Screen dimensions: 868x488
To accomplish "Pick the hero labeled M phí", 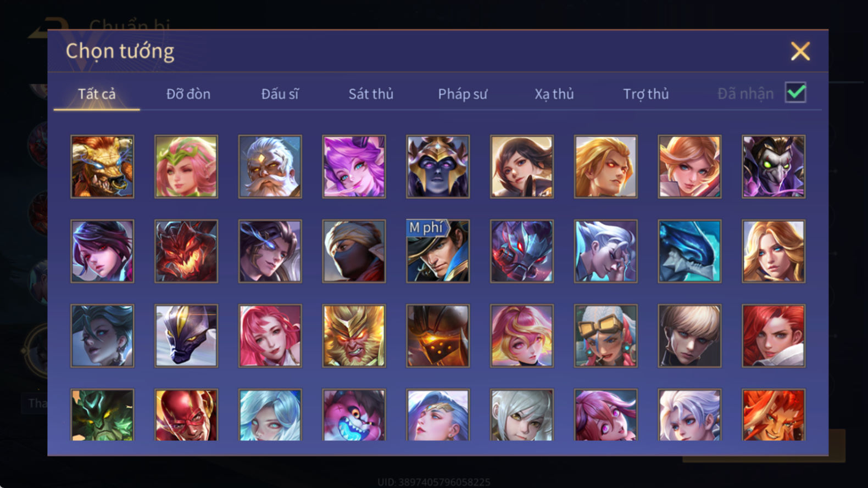I will click(x=438, y=251).
